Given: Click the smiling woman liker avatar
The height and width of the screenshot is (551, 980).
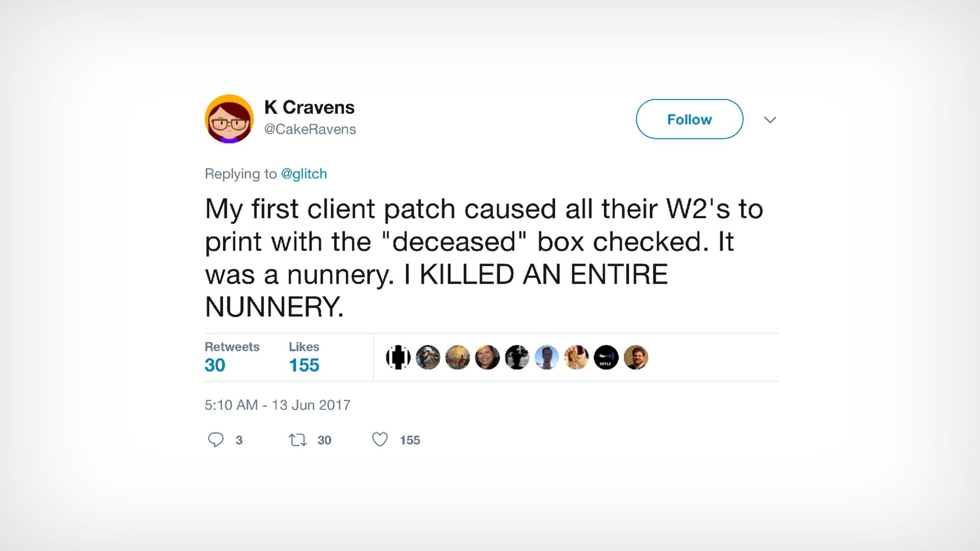Looking at the screenshot, I should [487, 357].
